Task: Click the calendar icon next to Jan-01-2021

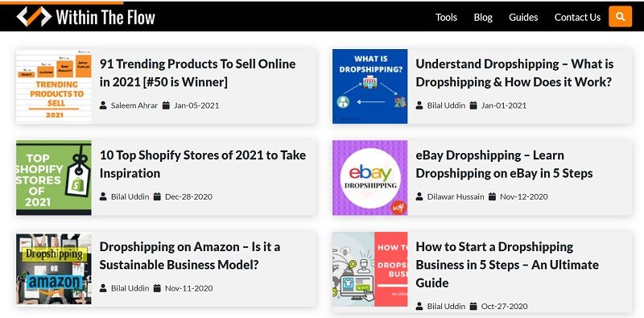Action: point(473,105)
